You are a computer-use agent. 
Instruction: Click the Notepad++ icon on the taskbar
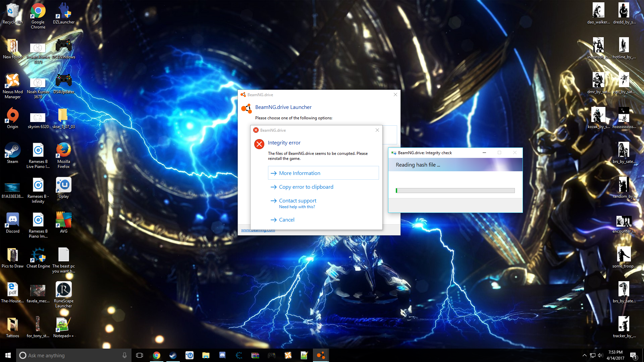304,355
